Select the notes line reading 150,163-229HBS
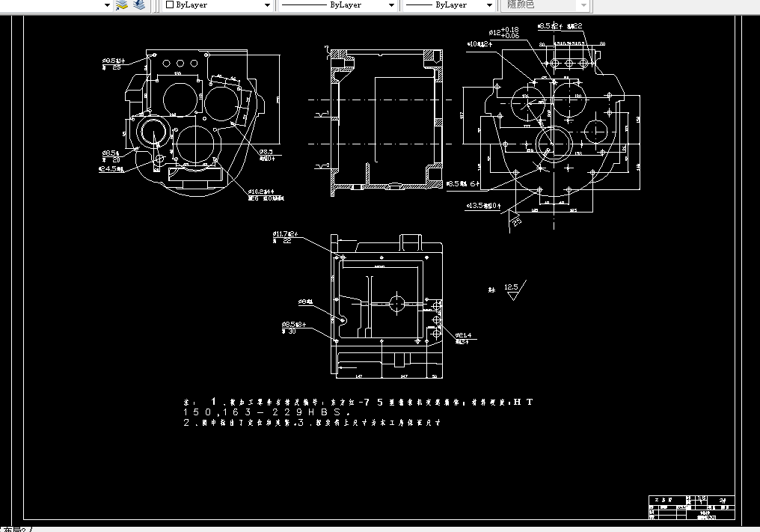 [x=268, y=412]
